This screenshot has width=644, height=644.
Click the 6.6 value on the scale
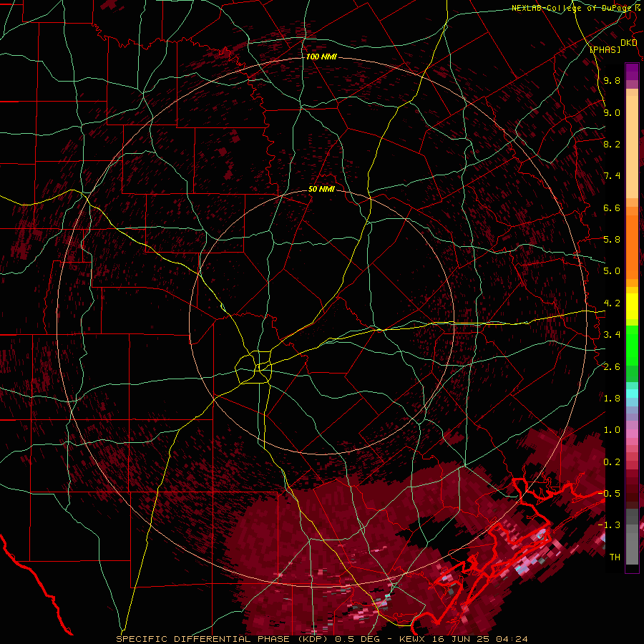[612, 208]
